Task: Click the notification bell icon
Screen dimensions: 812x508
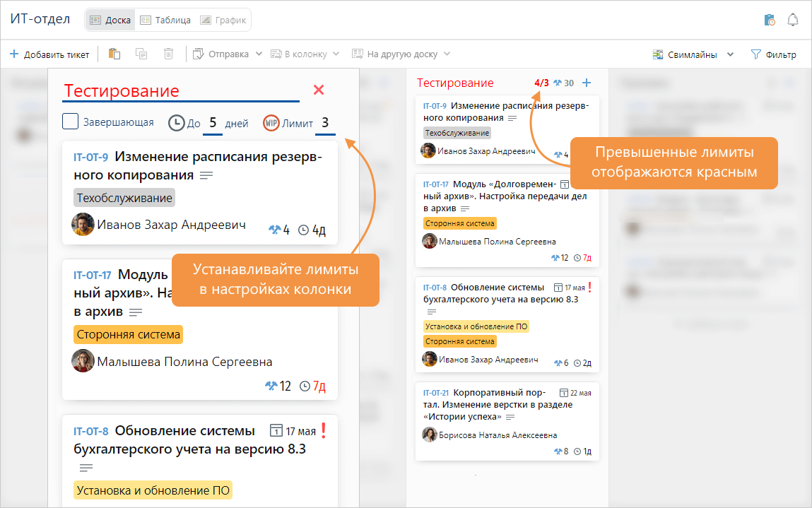Action: pyautogui.click(x=792, y=20)
